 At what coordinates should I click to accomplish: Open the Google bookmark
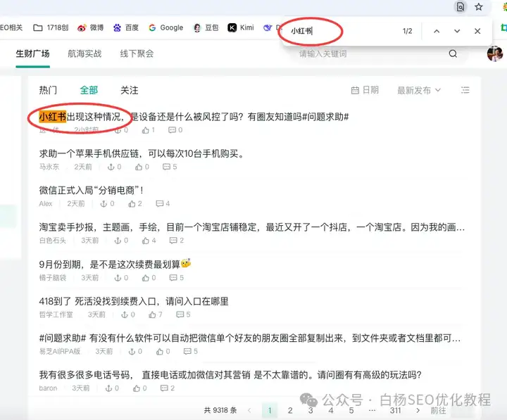166,27
